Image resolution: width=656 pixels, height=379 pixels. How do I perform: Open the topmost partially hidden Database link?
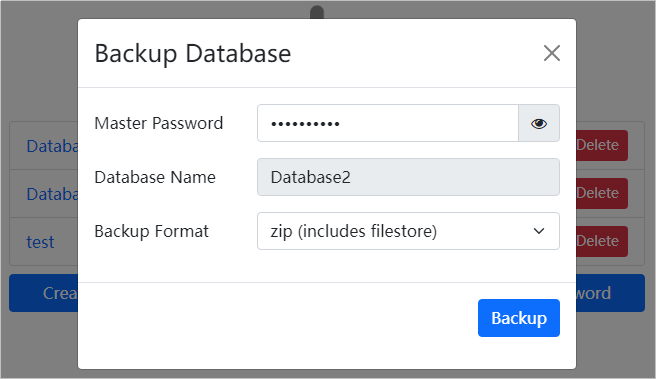coord(52,146)
